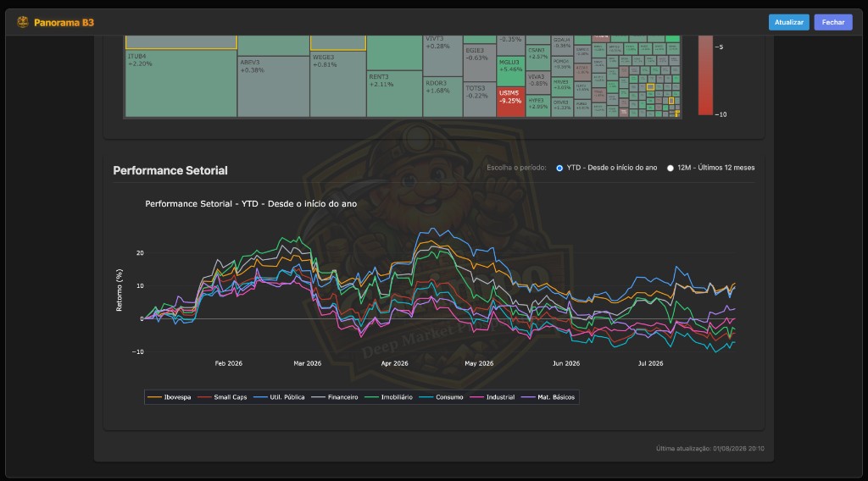
Task: Click the RENT3 +2.11% heatmap tile
Action: coord(395,94)
